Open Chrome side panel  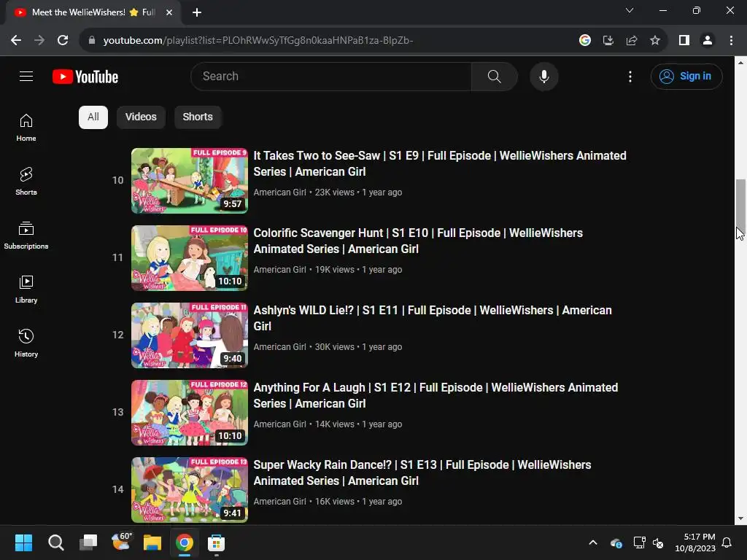pyautogui.click(x=684, y=41)
